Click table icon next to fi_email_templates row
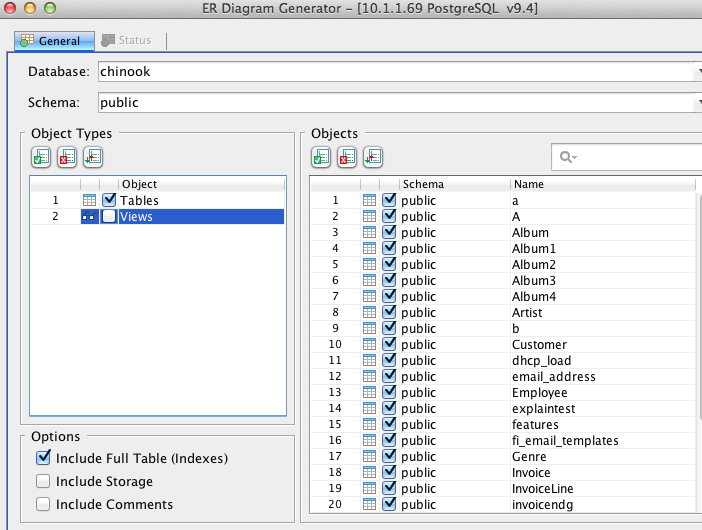This screenshot has height=530, width=702. [369, 440]
